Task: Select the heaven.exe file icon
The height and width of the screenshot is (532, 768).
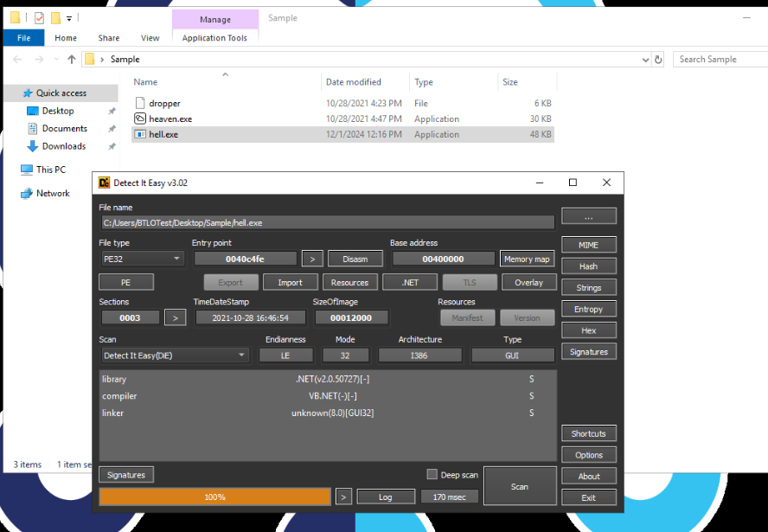Action: coord(140,119)
